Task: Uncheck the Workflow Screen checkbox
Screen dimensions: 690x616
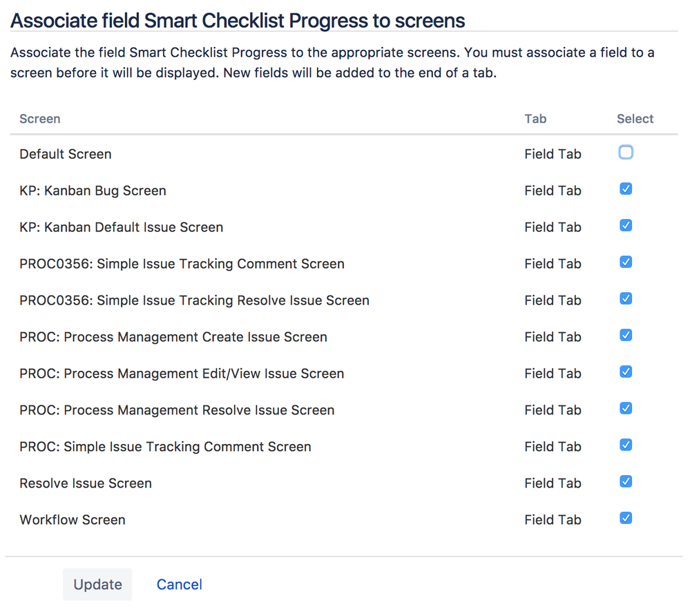Action: click(x=626, y=519)
